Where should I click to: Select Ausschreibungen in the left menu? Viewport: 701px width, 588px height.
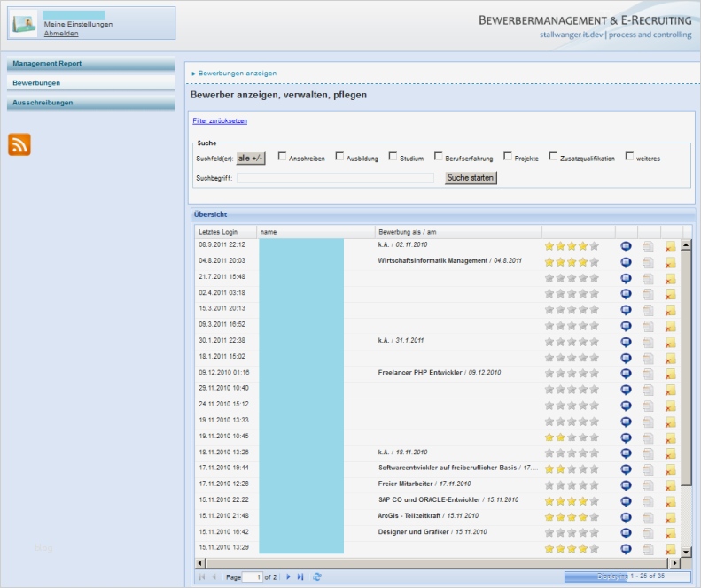(x=90, y=103)
